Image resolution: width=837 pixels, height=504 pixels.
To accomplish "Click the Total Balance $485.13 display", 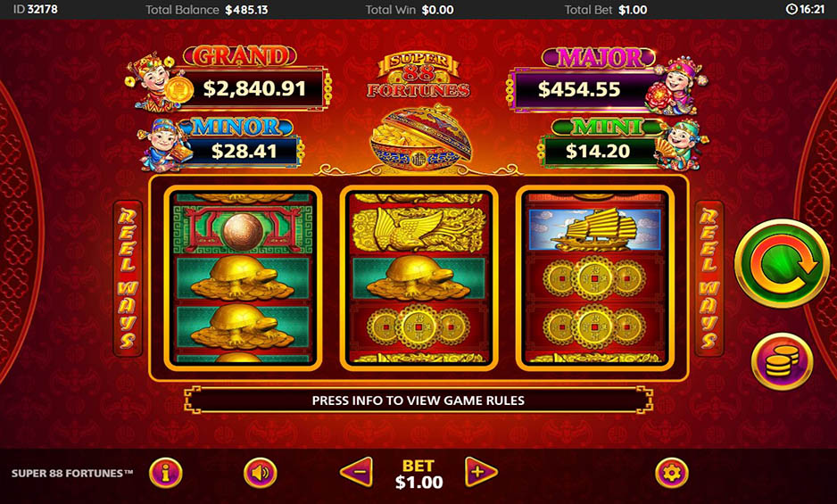I will 207,10.
